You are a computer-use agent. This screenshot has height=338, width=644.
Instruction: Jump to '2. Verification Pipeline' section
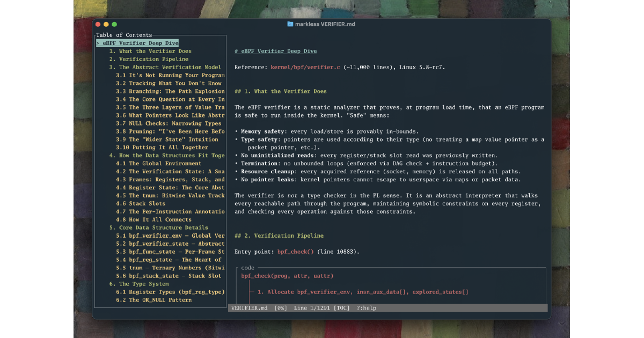[149, 60]
